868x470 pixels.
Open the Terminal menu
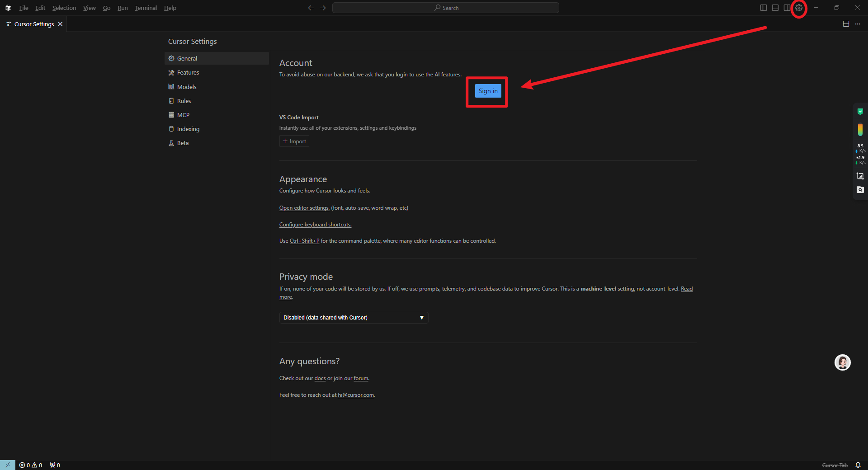(146, 8)
